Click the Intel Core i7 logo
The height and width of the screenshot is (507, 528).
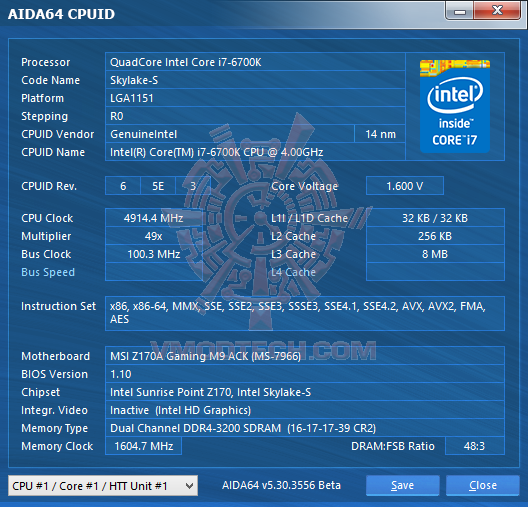455,106
